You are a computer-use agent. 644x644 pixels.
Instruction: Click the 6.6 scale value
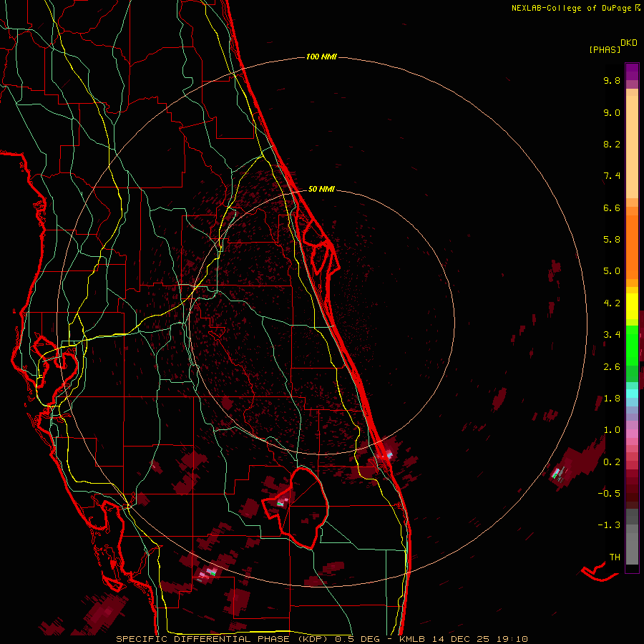pos(612,208)
